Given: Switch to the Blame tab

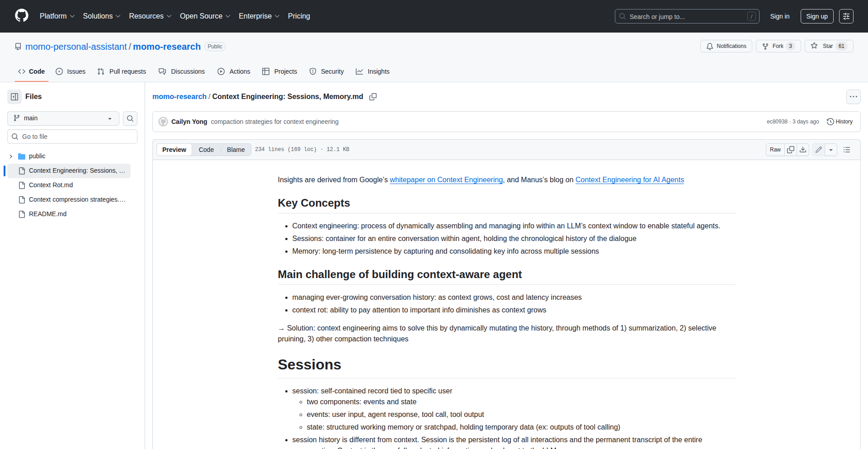Looking at the screenshot, I should (x=235, y=149).
